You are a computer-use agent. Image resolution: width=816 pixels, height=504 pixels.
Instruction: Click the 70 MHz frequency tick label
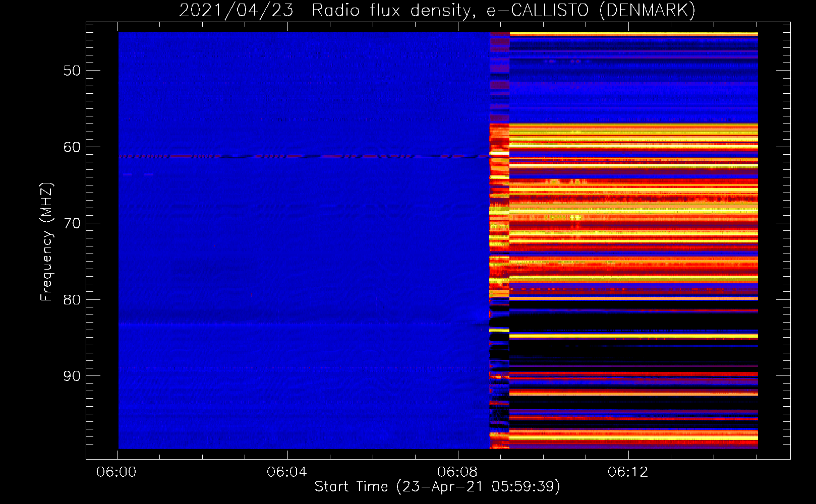pos(72,223)
